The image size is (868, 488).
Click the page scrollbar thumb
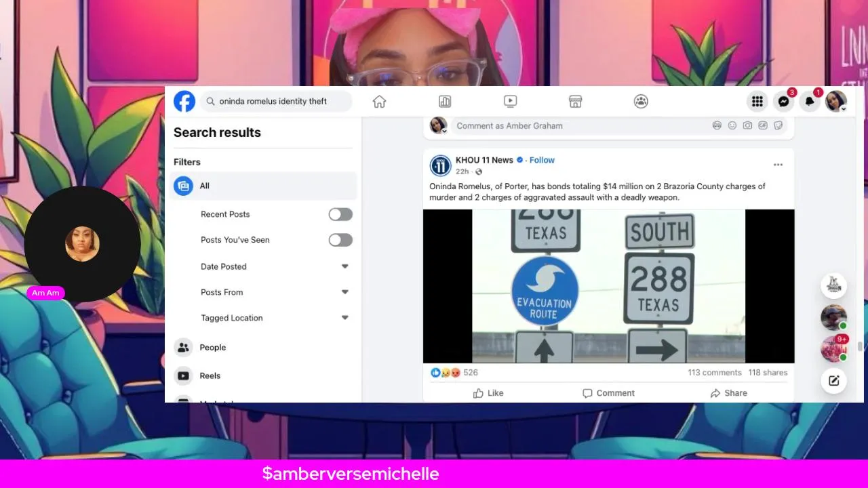[860, 346]
